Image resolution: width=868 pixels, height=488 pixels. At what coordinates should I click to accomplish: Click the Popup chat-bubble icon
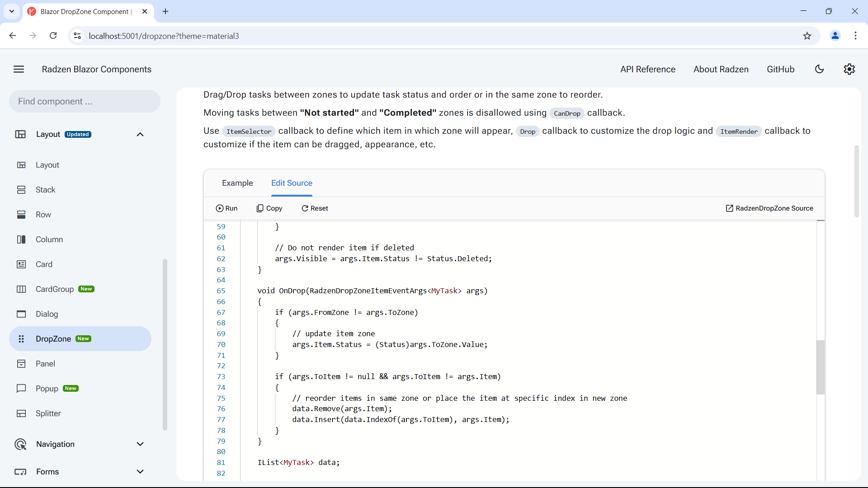tap(21, 389)
